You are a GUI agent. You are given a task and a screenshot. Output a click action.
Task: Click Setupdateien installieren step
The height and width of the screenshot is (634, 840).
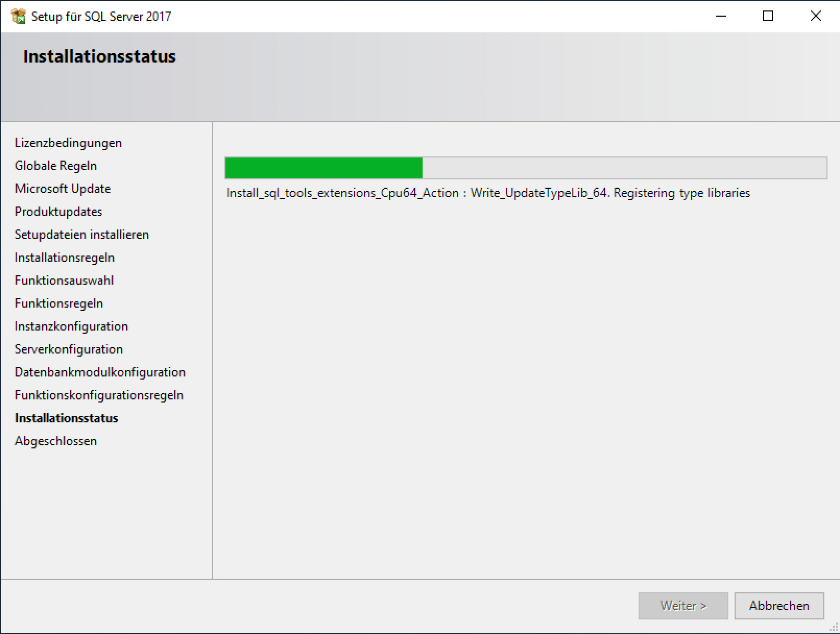tap(82, 235)
